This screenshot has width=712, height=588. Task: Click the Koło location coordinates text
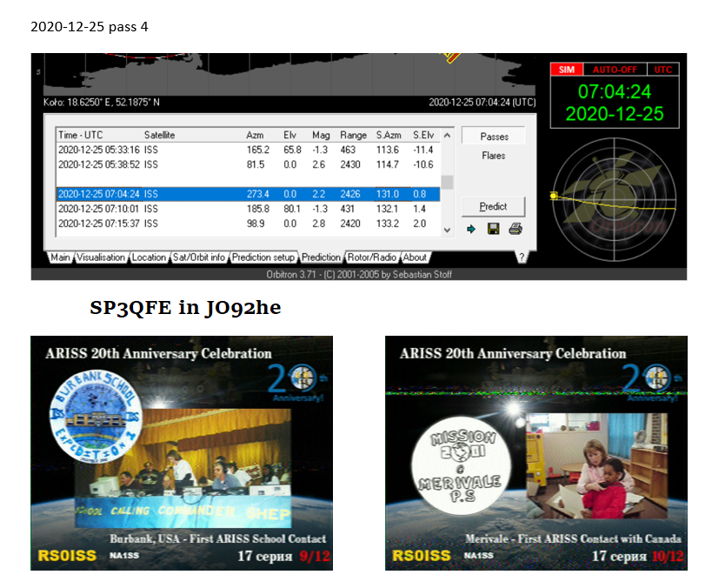[x=101, y=103]
